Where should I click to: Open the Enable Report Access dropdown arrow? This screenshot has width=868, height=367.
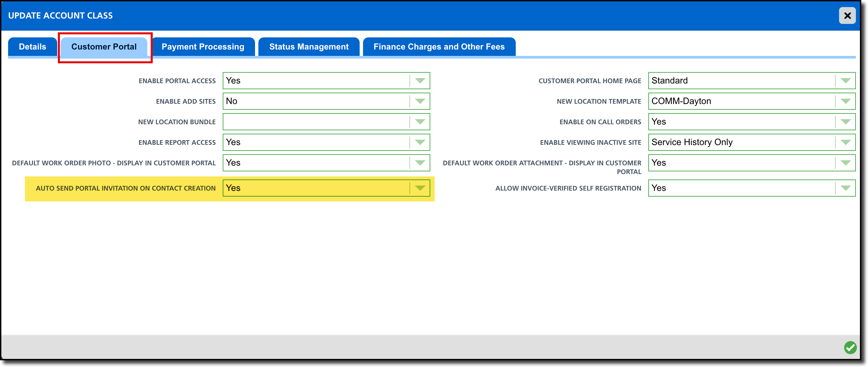[x=420, y=142]
